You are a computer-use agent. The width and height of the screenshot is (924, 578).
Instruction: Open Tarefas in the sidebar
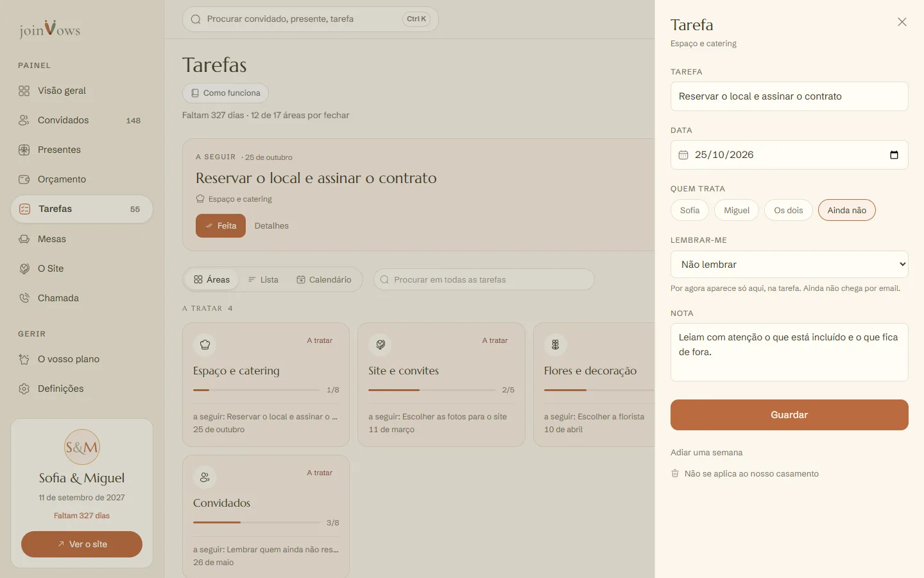81,209
